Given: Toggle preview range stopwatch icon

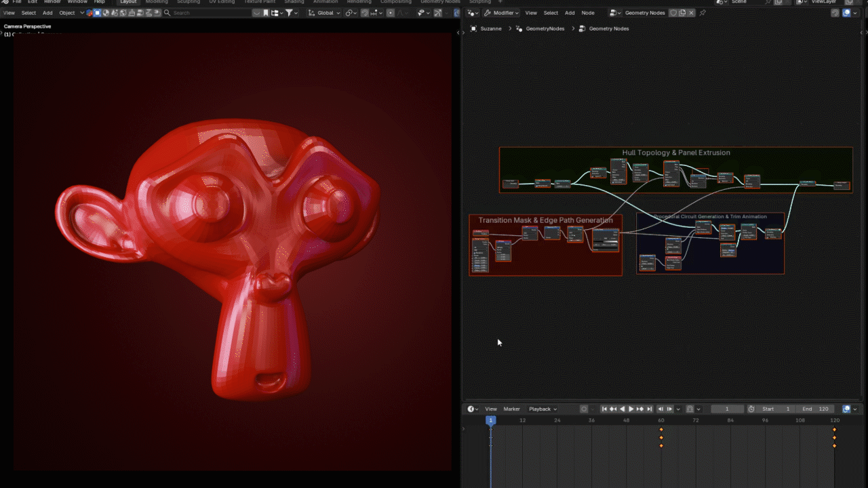Looking at the screenshot, I should 751,409.
